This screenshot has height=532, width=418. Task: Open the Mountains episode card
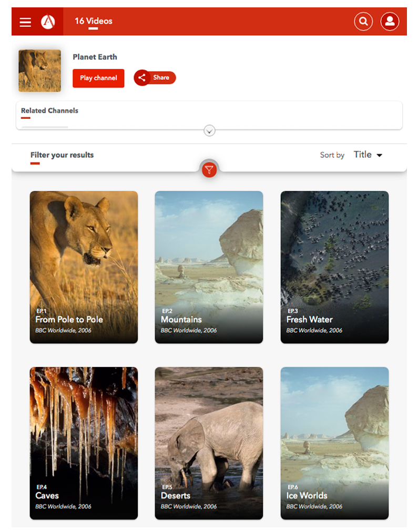tap(209, 267)
